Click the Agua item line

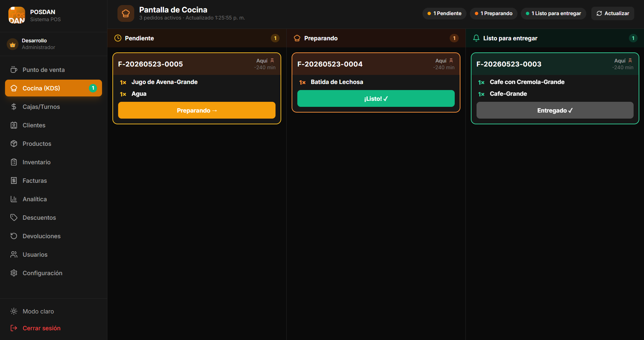139,94
